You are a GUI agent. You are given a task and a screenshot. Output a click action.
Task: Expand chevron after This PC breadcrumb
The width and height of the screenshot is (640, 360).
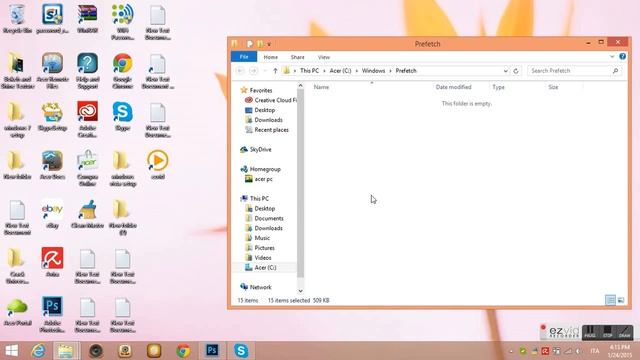pos(324,71)
